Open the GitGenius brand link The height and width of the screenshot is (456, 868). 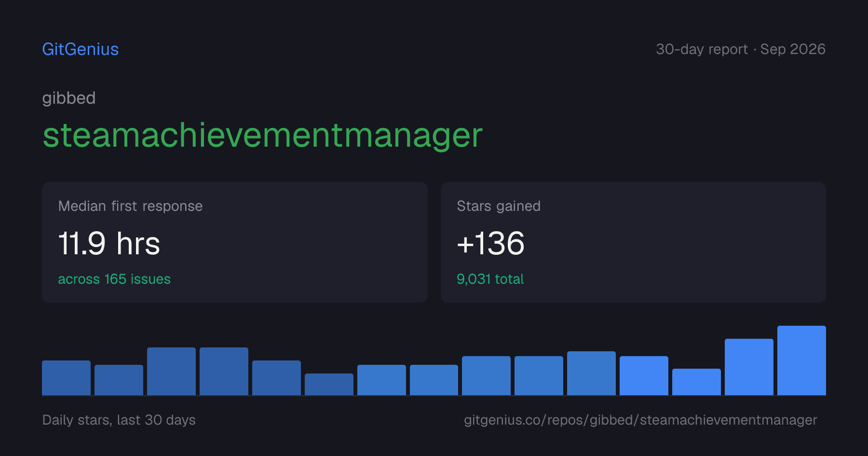(x=81, y=49)
